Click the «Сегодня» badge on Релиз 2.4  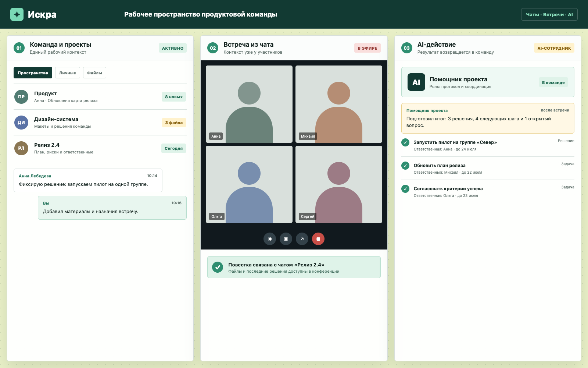click(173, 148)
